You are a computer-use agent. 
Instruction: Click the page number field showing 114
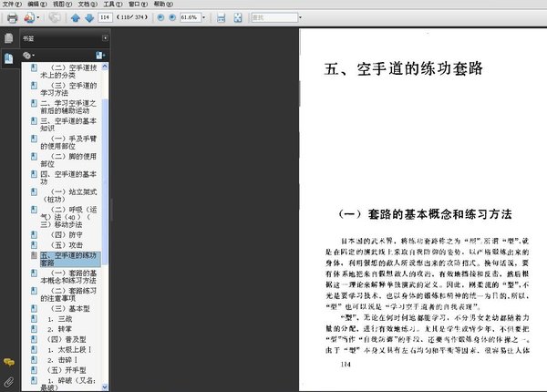tap(105, 17)
